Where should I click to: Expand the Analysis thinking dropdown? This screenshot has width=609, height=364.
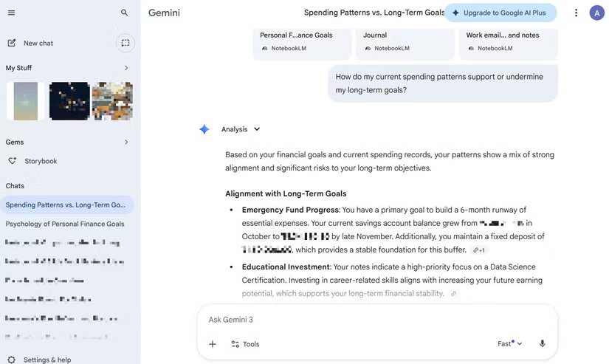point(256,129)
